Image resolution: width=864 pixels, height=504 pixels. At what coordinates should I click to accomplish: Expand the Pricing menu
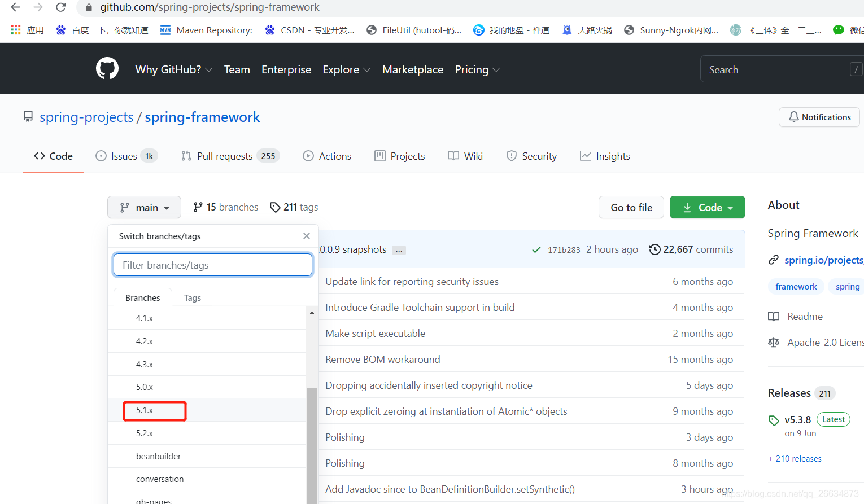click(478, 69)
